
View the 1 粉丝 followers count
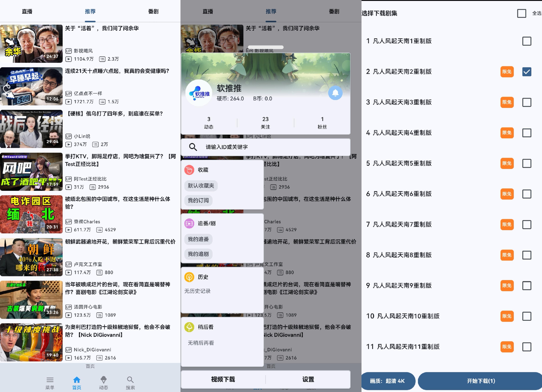322,123
